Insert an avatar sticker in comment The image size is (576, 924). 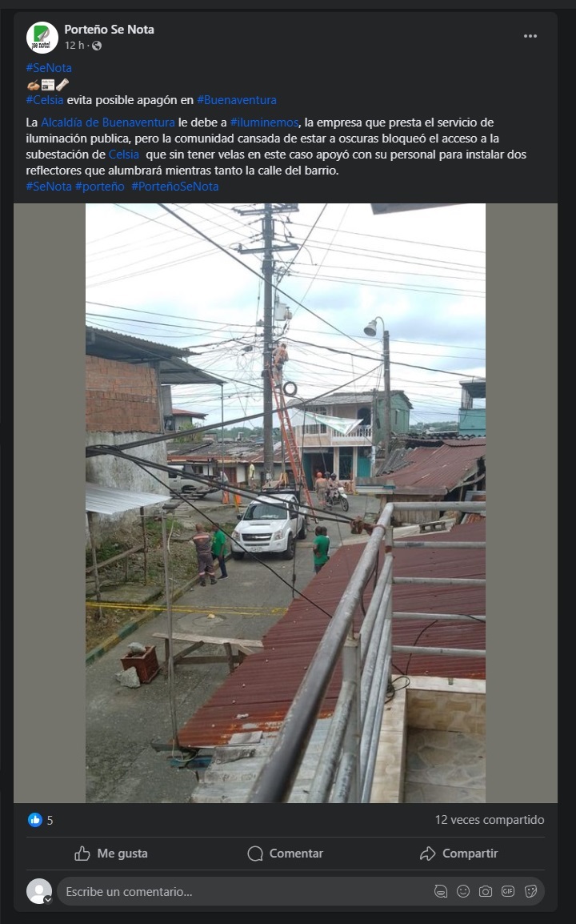click(x=441, y=891)
